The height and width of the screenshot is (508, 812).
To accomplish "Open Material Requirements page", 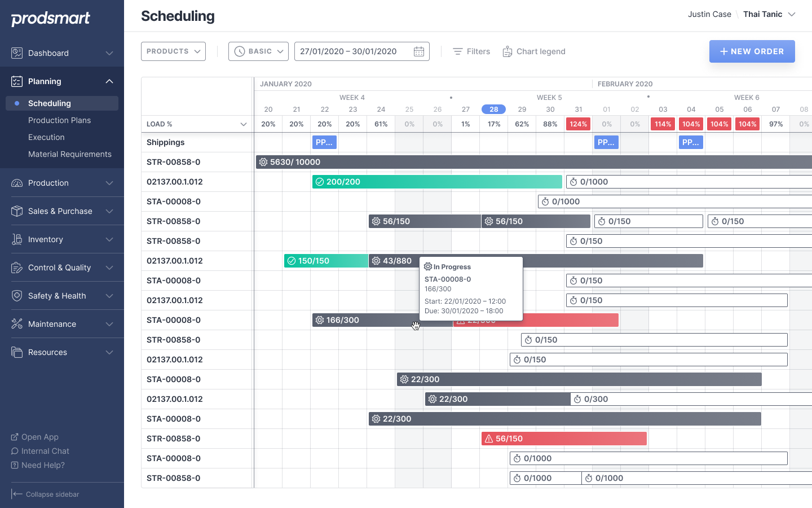I will [70, 154].
